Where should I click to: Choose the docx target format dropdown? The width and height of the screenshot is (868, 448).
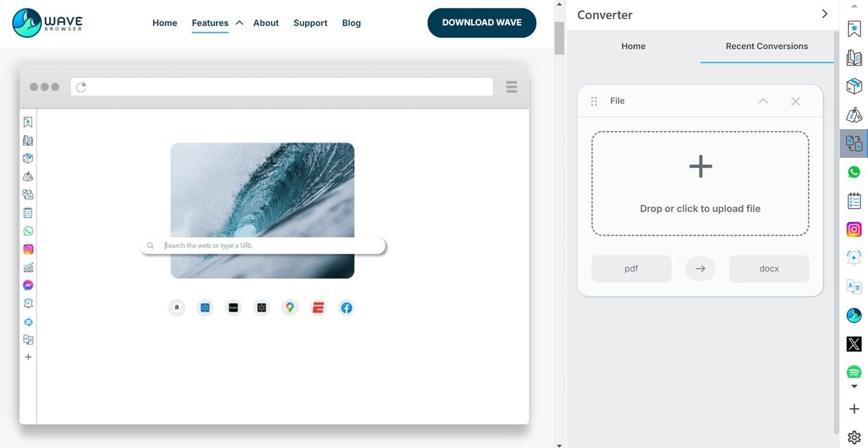pos(769,269)
